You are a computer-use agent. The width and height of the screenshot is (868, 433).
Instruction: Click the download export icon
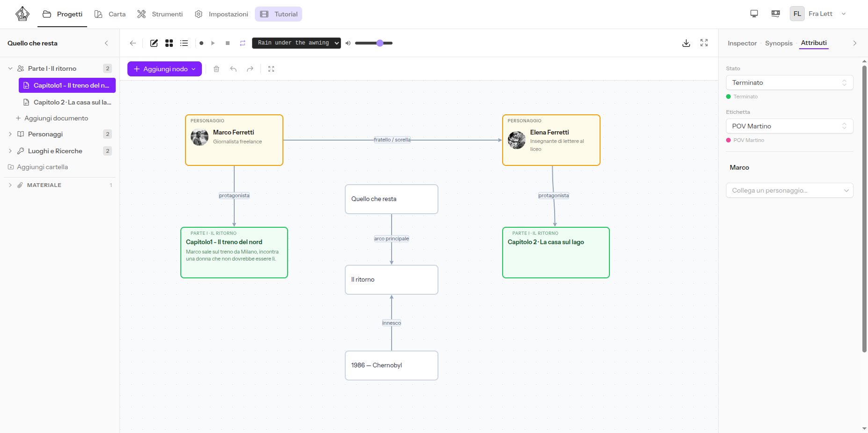point(686,43)
